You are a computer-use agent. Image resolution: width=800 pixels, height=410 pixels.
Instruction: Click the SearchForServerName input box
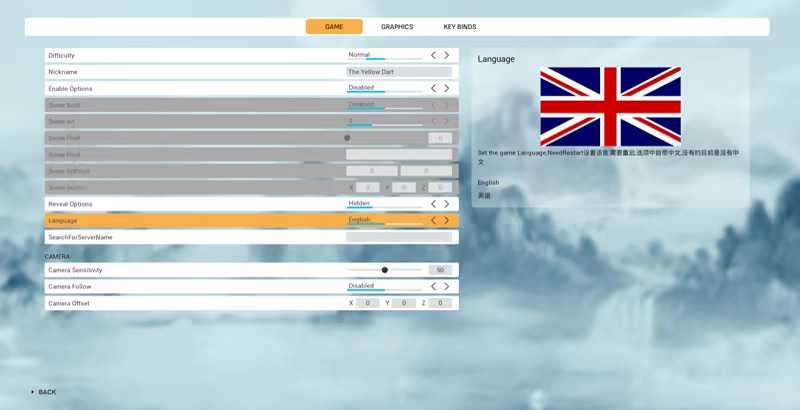click(399, 237)
